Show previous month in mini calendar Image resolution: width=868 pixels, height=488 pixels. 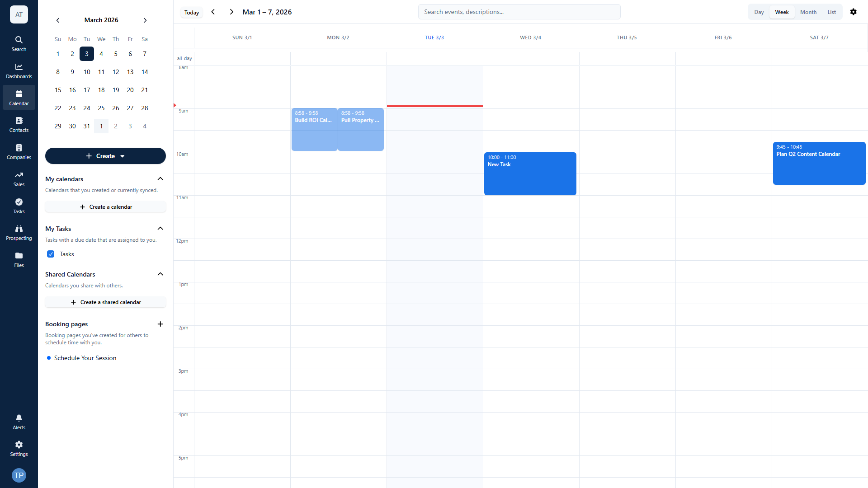click(58, 20)
